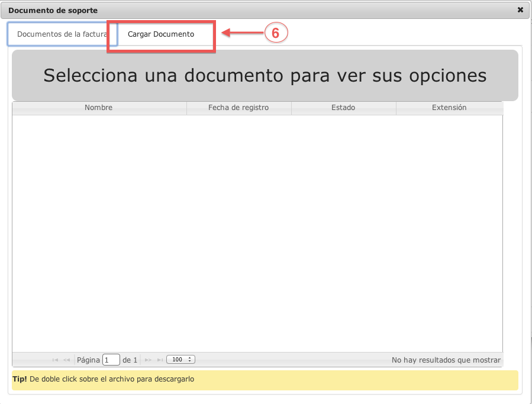Go to first page icon
The image size is (532, 404).
coord(55,360)
